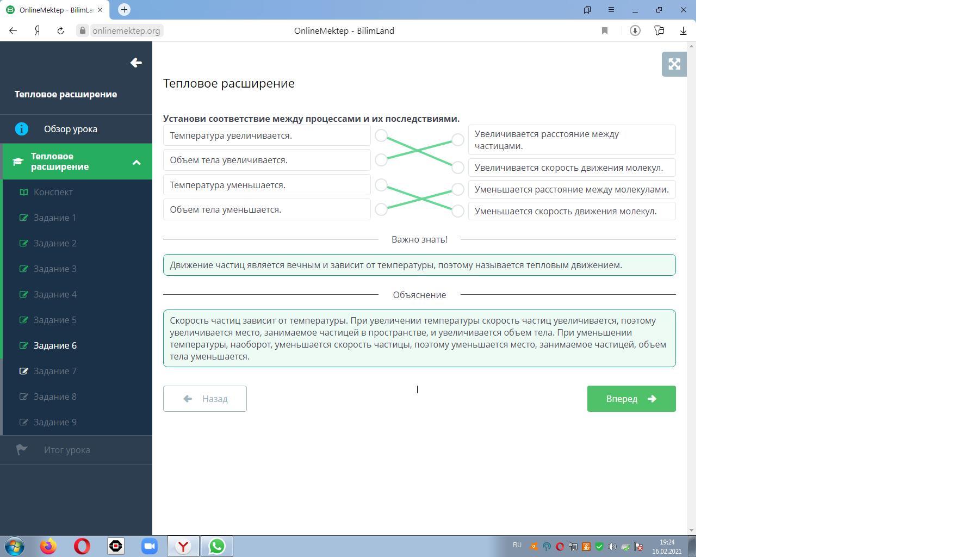Select connector circle of Увеличивается скорость движения молекул
Viewport: 980px width, 557px height.
tap(458, 167)
